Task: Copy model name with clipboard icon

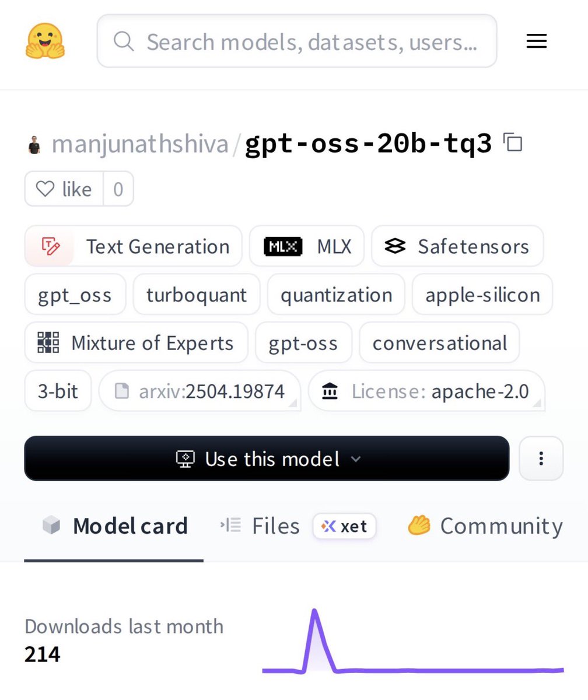Action: point(513,143)
